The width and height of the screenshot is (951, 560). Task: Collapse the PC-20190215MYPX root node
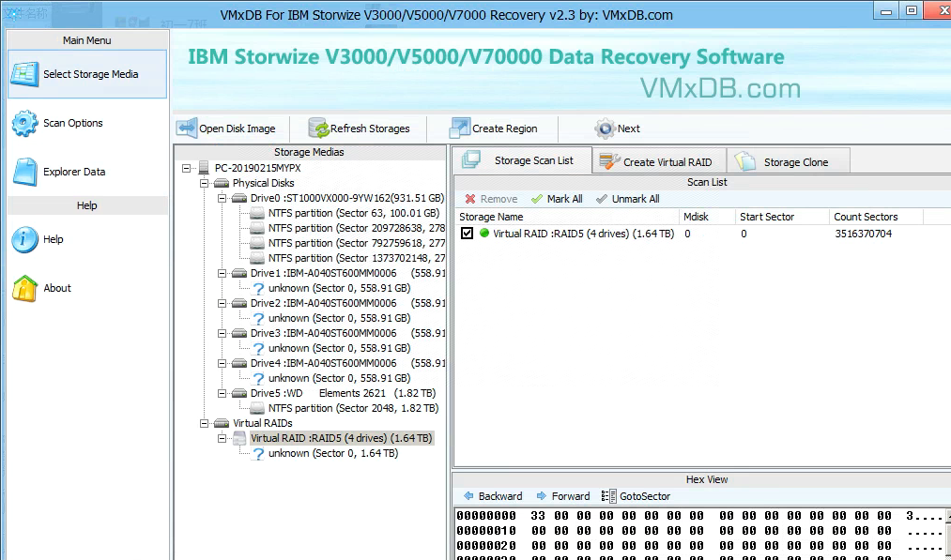(x=186, y=168)
